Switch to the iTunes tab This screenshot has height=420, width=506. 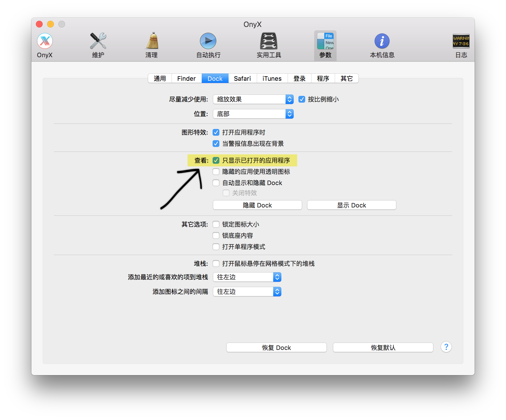coord(272,79)
